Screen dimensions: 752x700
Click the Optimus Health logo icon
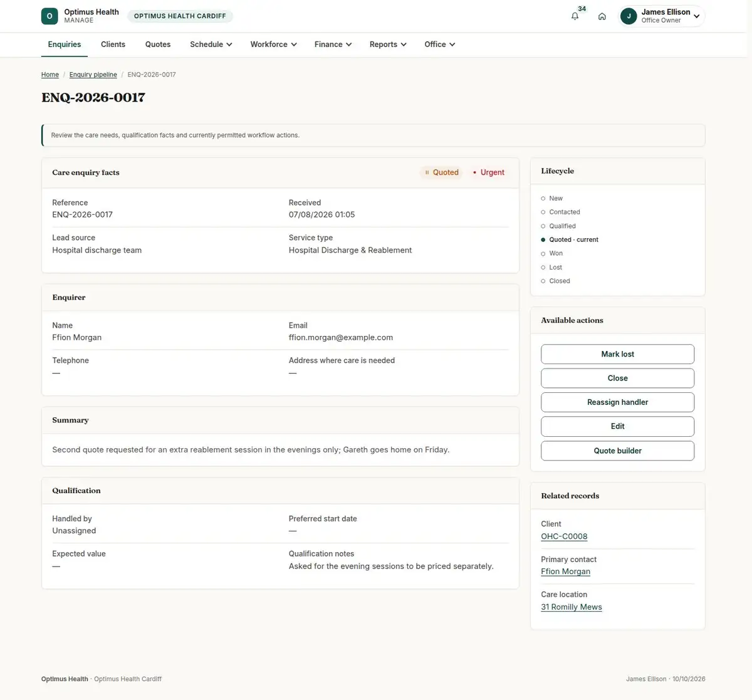(x=50, y=16)
